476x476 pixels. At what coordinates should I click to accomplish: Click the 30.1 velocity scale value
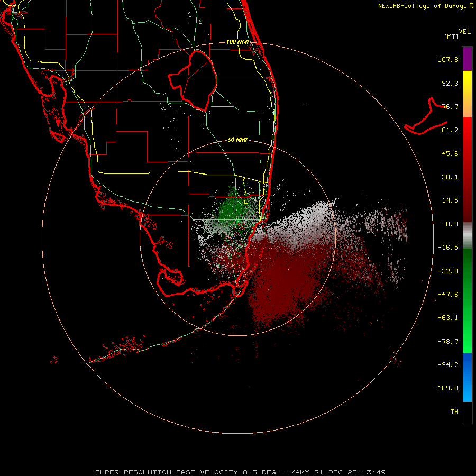(450, 177)
